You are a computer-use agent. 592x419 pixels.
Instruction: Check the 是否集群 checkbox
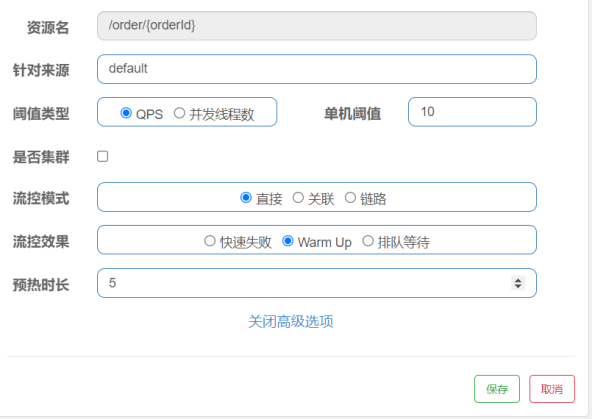coord(103,156)
